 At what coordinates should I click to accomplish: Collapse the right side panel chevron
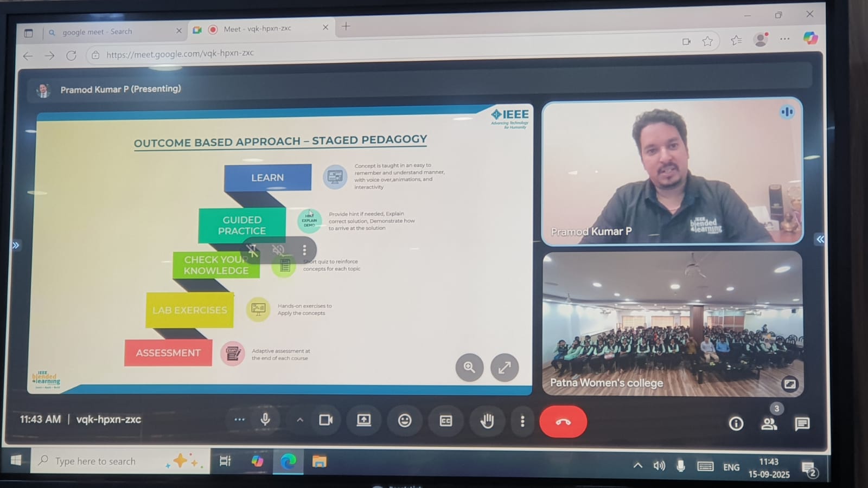pyautogui.click(x=820, y=239)
